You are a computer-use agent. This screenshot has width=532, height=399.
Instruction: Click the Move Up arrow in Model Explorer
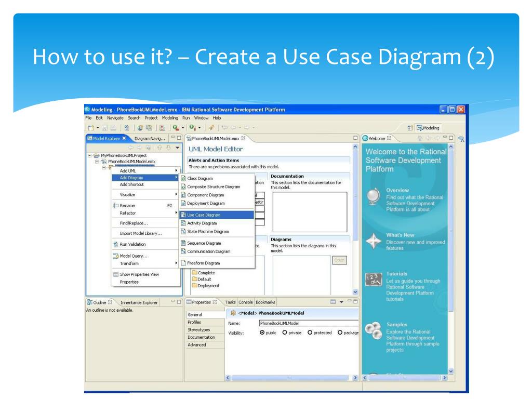(x=159, y=148)
